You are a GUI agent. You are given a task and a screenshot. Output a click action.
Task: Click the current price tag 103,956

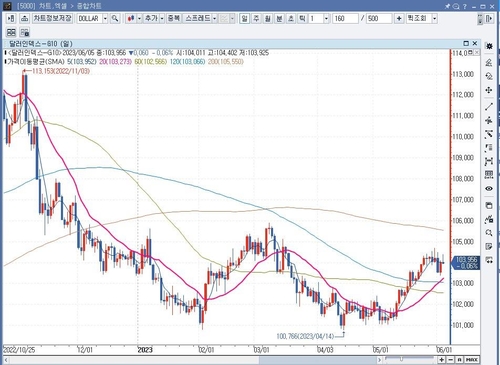[x=466, y=263]
